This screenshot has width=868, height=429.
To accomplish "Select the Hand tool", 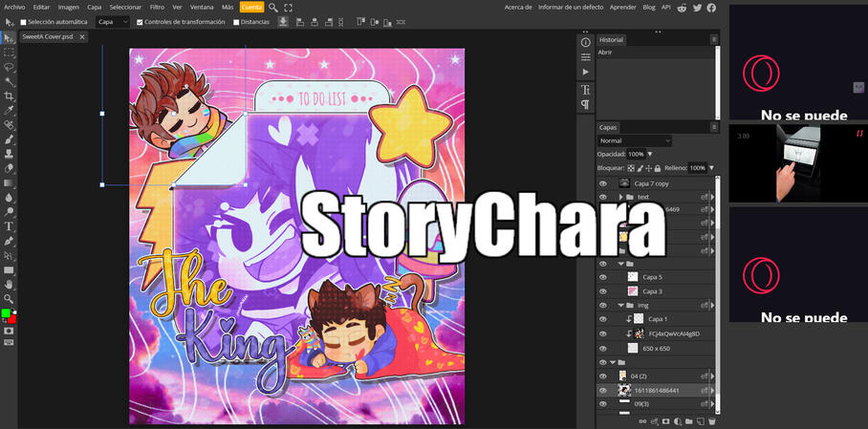I will [9, 284].
